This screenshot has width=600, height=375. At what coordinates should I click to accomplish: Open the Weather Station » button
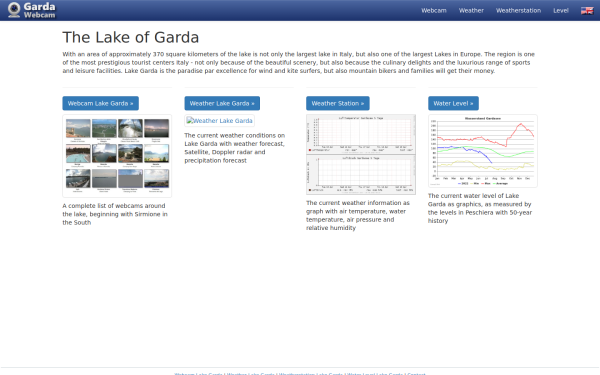click(338, 103)
